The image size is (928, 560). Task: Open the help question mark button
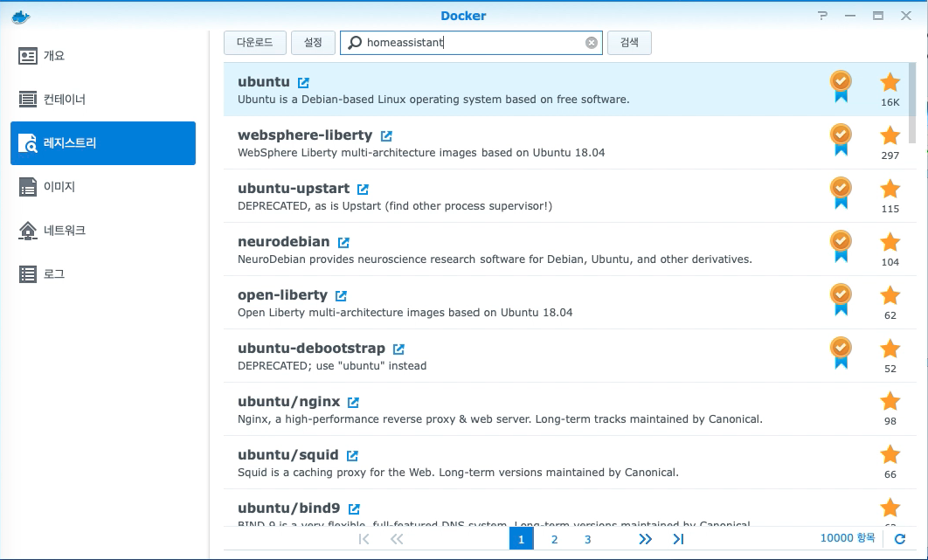pos(822,16)
